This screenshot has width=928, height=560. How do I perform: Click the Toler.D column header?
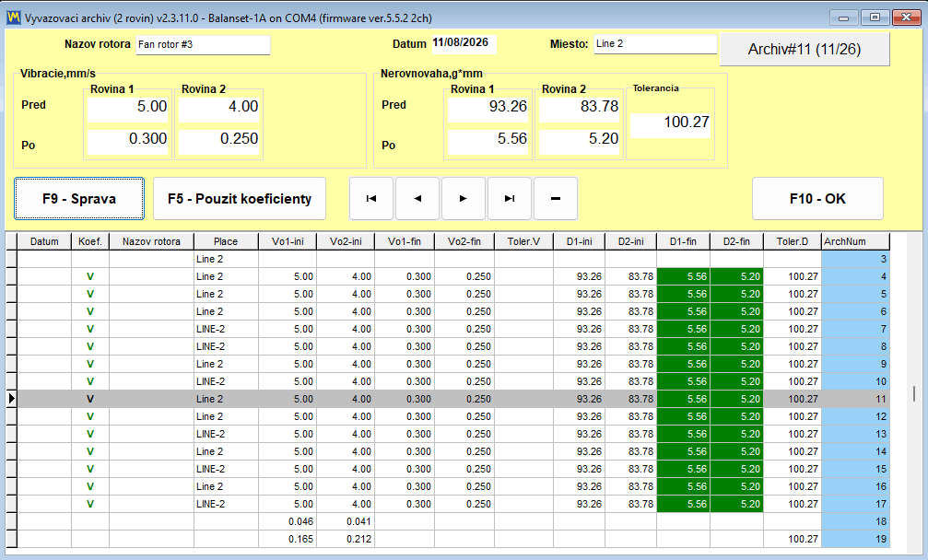point(793,241)
